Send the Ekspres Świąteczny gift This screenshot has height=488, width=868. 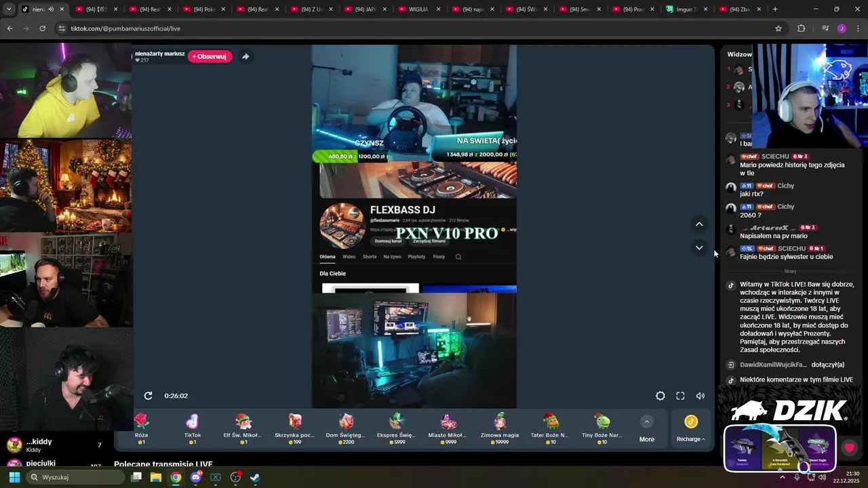397,428
